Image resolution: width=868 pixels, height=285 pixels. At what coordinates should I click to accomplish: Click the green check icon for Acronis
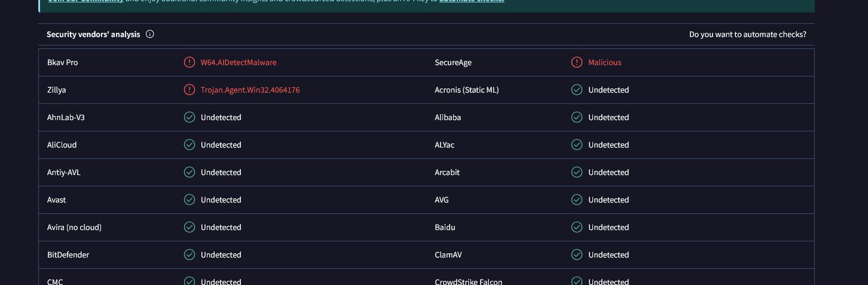(x=577, y=90)
